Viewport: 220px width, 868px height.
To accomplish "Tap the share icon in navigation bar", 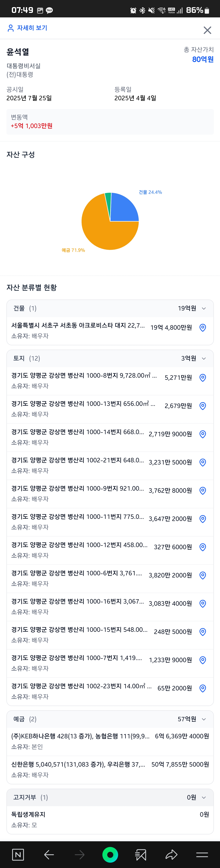I will coord(171,855).
